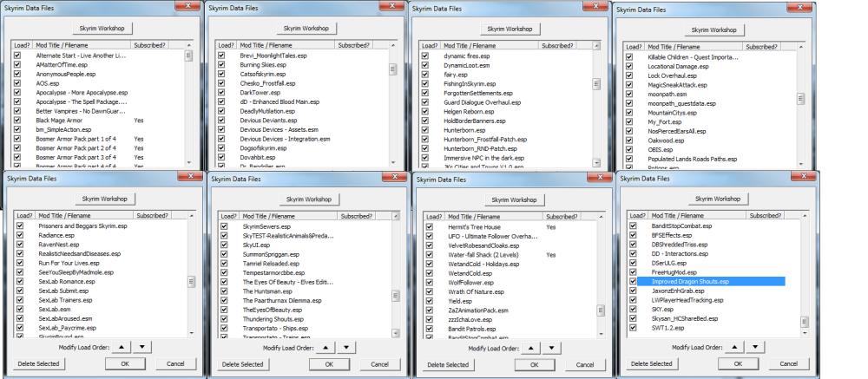This screenshot has height=379, width=868.
Task: Click OK in Improved Dragon Shouts window
Action: 739,363
